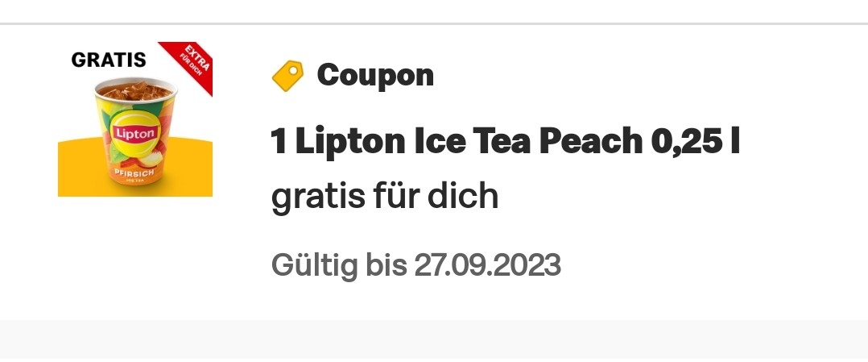Click the green leaf on the cup
Viewport: 868px width, 362px height.
[x=118, y=153]
